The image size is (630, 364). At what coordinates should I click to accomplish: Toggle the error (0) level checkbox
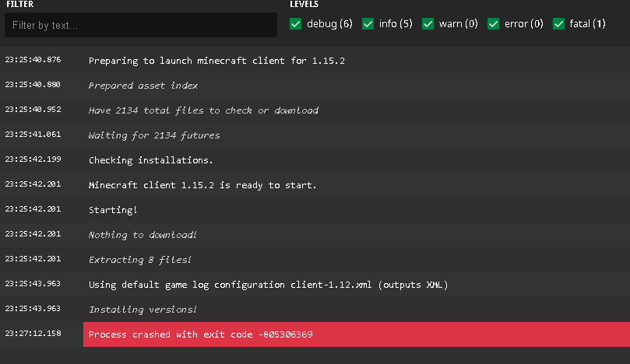(x=494, y=24)
